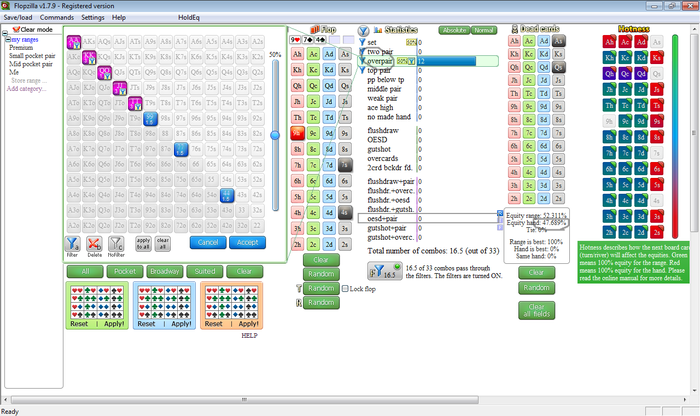The image size is (700, 416).
Task: Click the Clear button under Flop cards
Action: pos(321,260)
